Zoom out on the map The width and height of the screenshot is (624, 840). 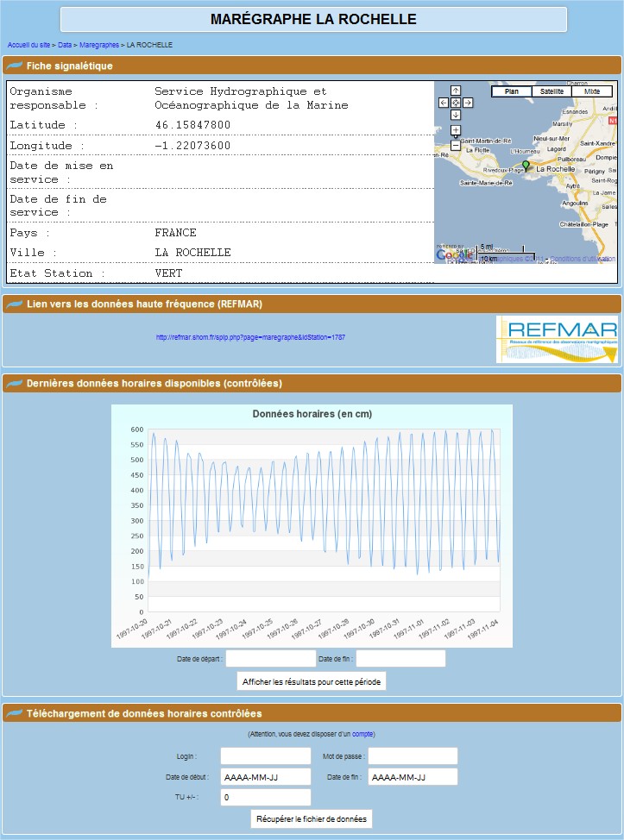click(456, 146)
